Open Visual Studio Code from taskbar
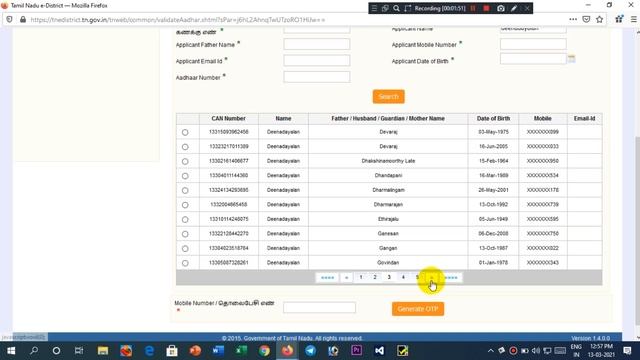Viewport: 640px width, 360px height. (379, 351)
